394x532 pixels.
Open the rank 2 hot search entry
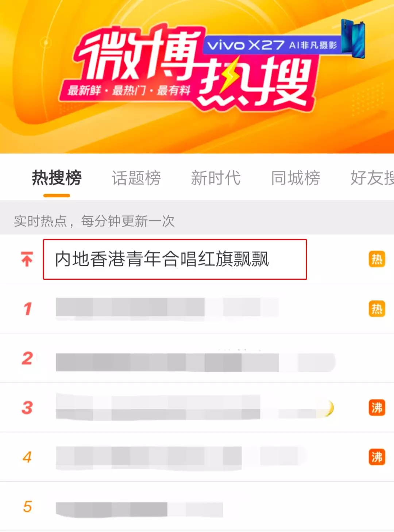pos(197,358)
